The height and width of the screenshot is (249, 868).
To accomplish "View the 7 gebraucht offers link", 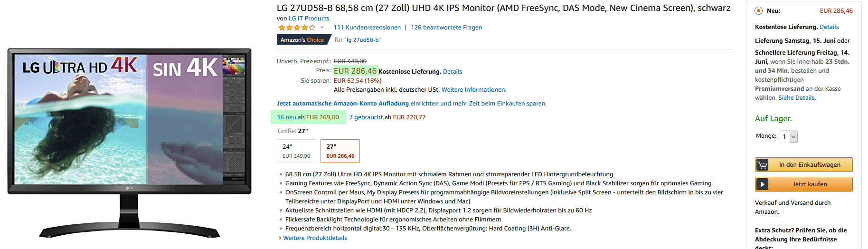I will click(366, 117).
